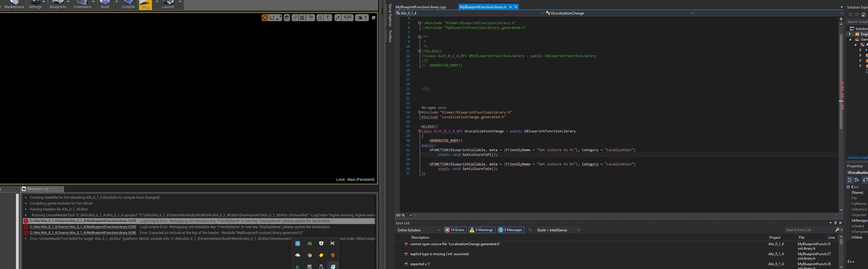Toggle grid snapping in the viewport
868x269 pixels.
pos(302,18)
